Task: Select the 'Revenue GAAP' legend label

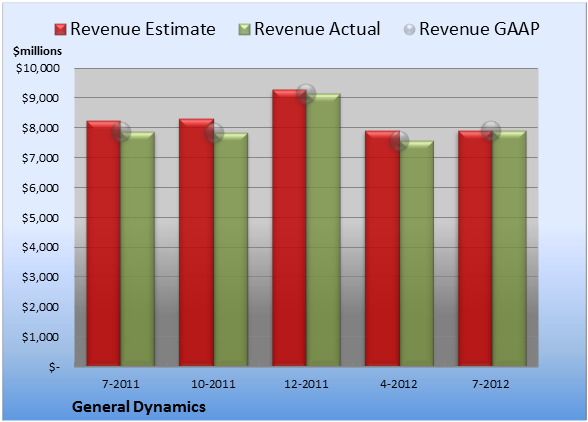Action: [x=479, y=29]
